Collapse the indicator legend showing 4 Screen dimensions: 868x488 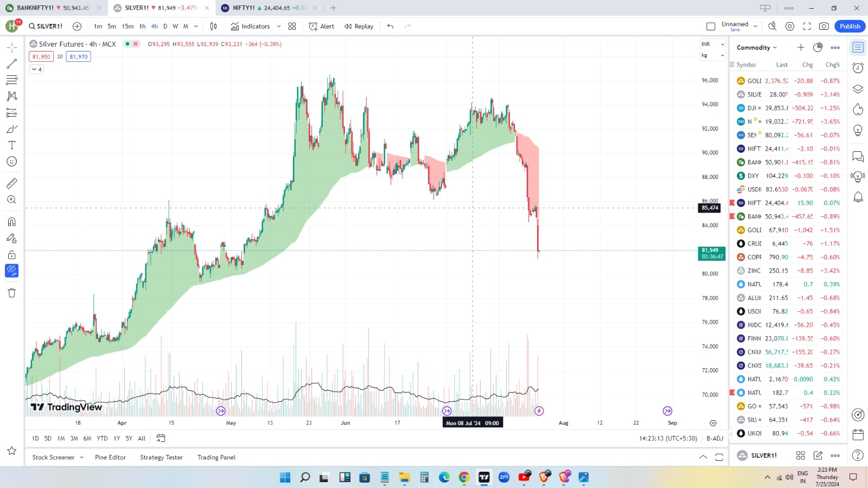[x=36, y=69]
